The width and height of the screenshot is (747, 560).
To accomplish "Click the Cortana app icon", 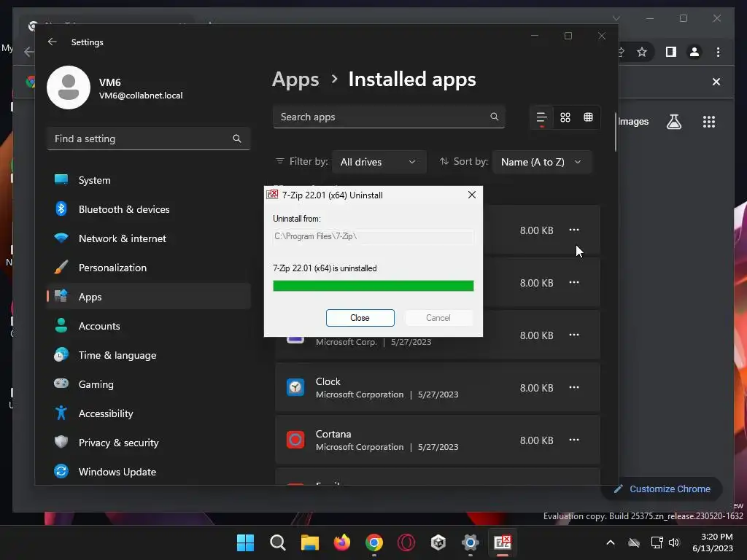I will click(x=295, y=440).
